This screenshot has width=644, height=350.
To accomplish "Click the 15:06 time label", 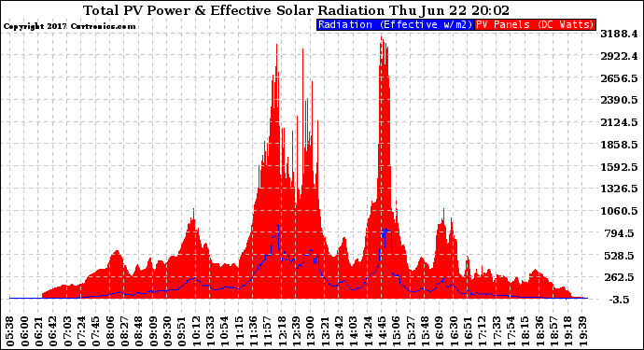I will tap(396, 331).
